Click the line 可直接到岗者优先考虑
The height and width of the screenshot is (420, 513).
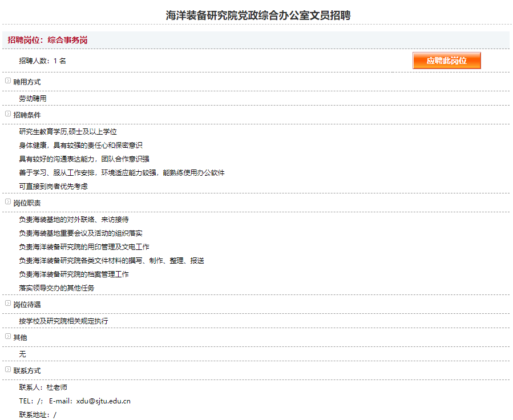coord(53,187)
